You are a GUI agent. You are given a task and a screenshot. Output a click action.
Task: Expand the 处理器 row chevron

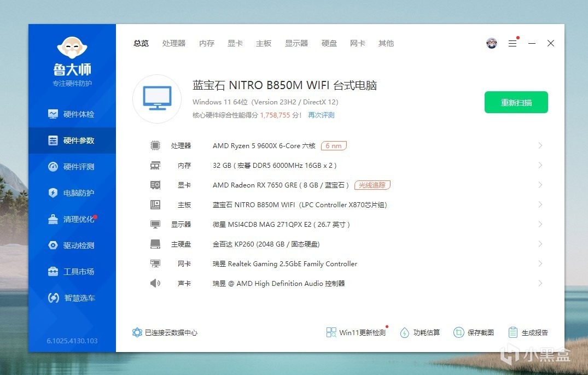coord(540,145)
